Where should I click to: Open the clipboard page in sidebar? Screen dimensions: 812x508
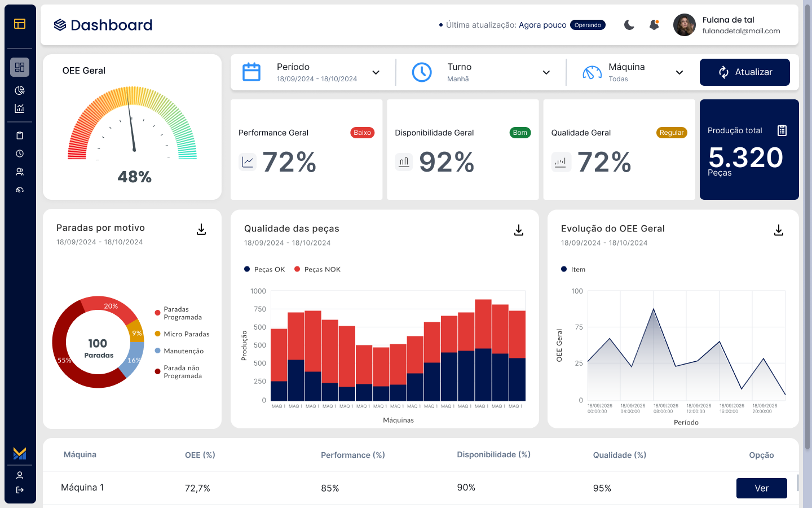(20, 135)
